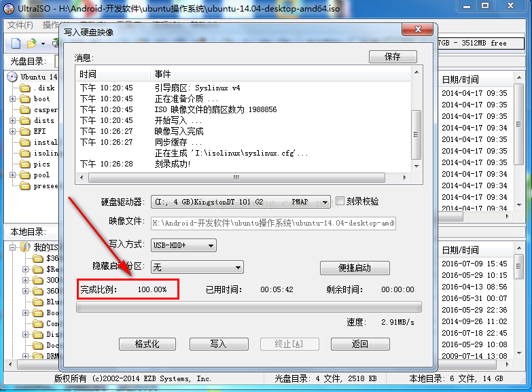Click the UltraISO title bar application icon
Viewport: 532px width, 392px height.
[x=8, y=8]
